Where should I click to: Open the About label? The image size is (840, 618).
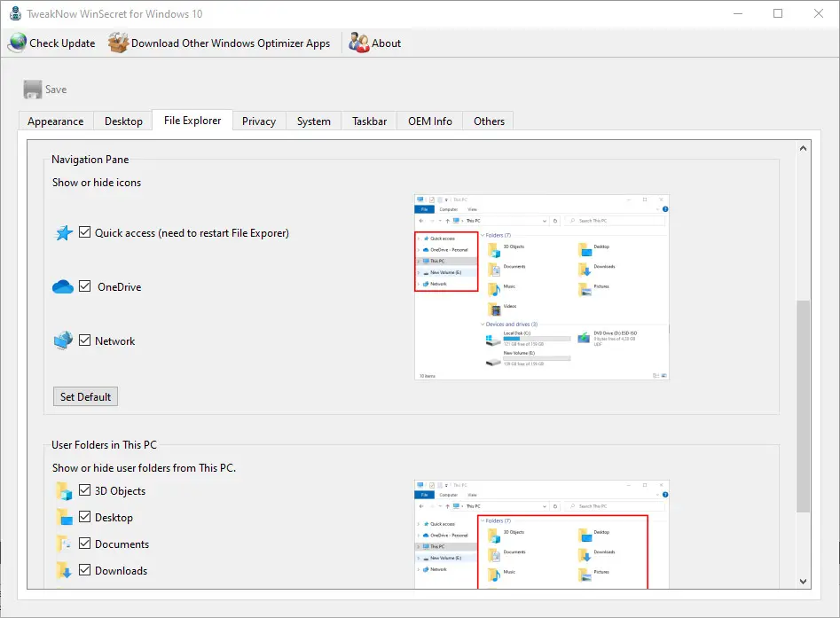pos(386,43)
